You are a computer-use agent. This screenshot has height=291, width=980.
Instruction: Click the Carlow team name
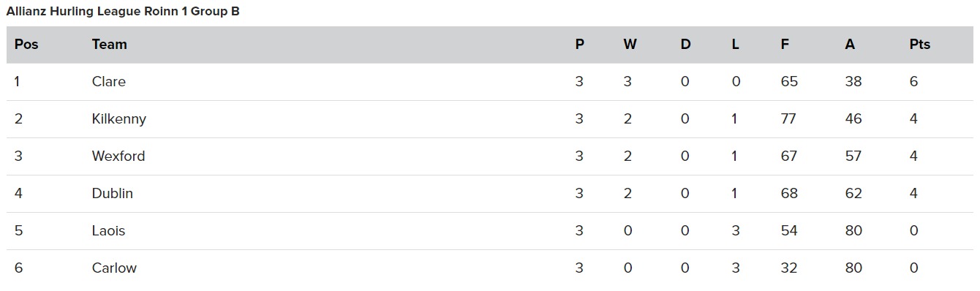coord(114,268)
